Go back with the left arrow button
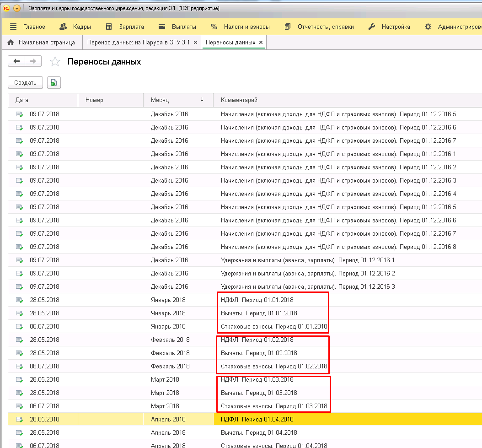The image size is (482, 448). click(17, 61)
